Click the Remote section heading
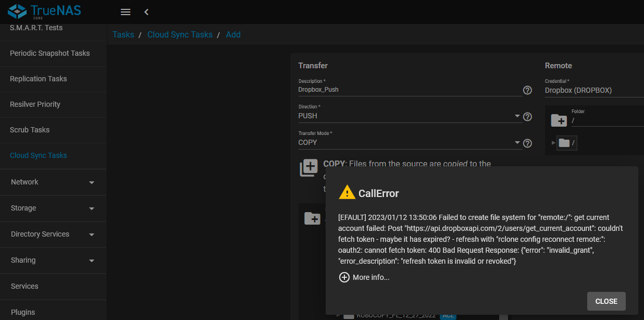 (x=559, y=66)
